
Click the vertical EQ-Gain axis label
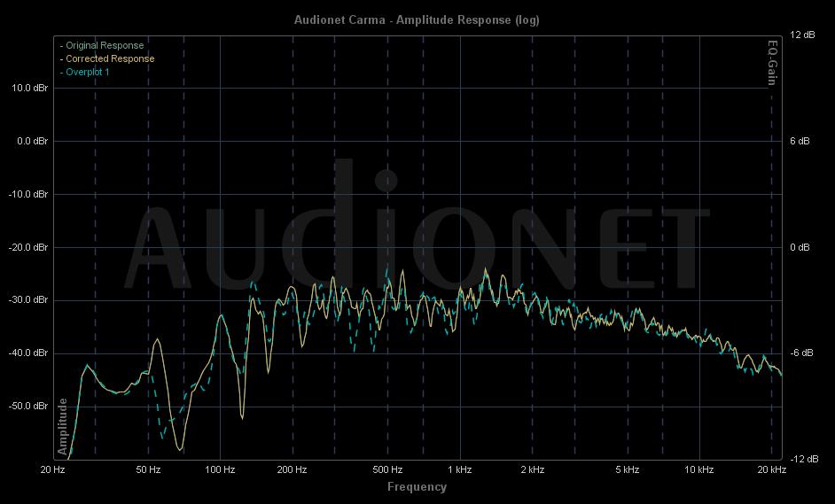[x=773, y=61]
